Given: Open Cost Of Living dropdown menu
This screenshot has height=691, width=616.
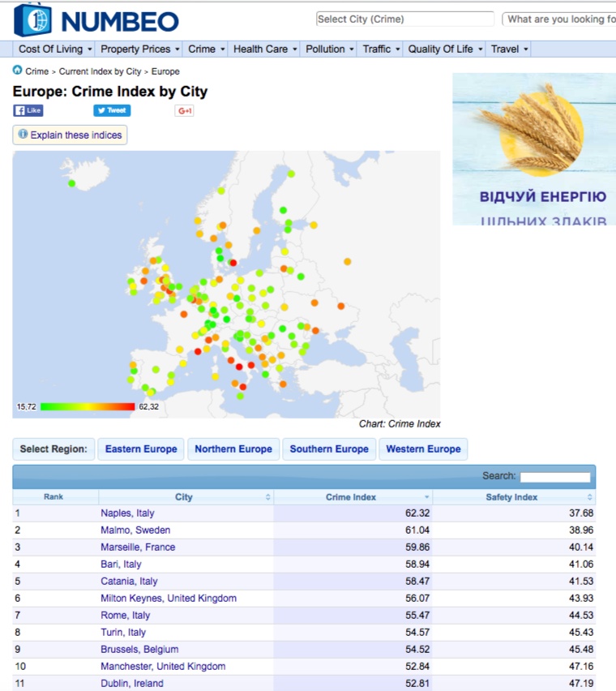Looking at the screenshot, I should pos(55,49).
